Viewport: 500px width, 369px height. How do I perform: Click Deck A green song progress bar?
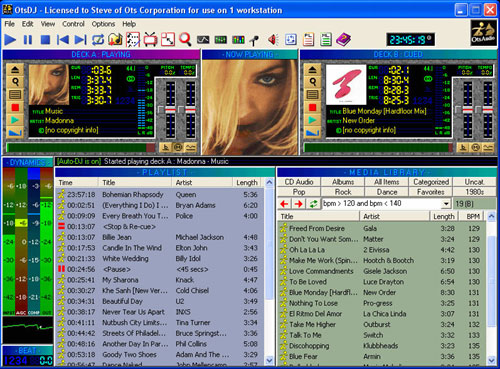tap(76, 148)
